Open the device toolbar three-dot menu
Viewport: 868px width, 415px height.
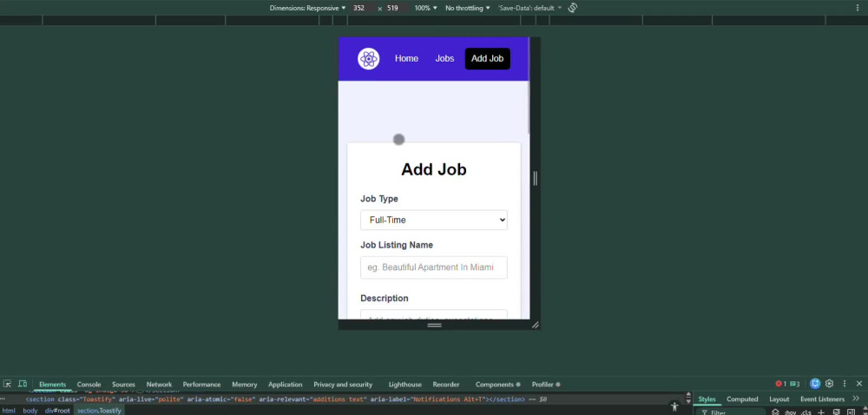[858, 8]
